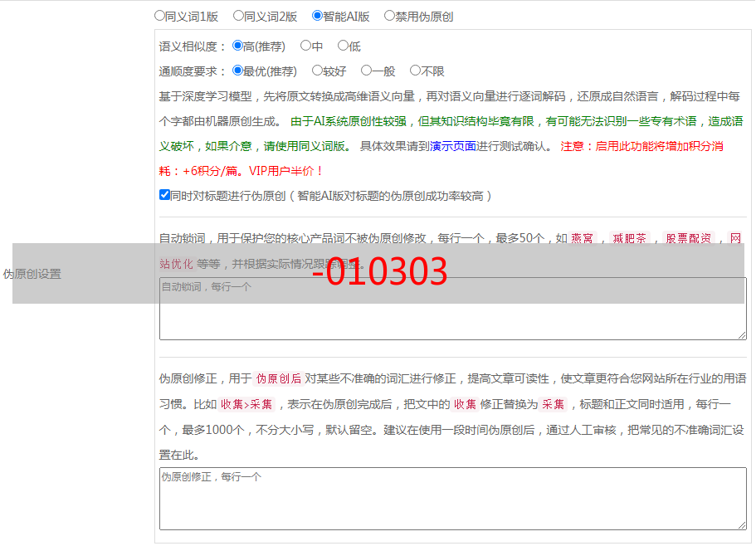This screenshot has width=756, height=546.
Task: Click the 收集>采集 example tag
Action: pos(246,404)
